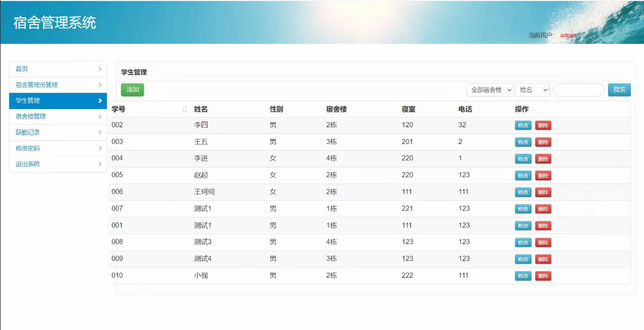Screen dimensions: 644x330
Task: Click 删除 for student 小强
Action: (543, 276)
